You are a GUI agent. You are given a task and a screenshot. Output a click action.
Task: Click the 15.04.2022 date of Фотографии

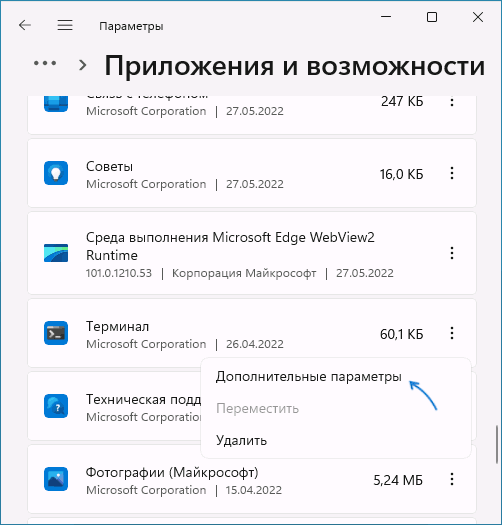(x=254, y=490)
